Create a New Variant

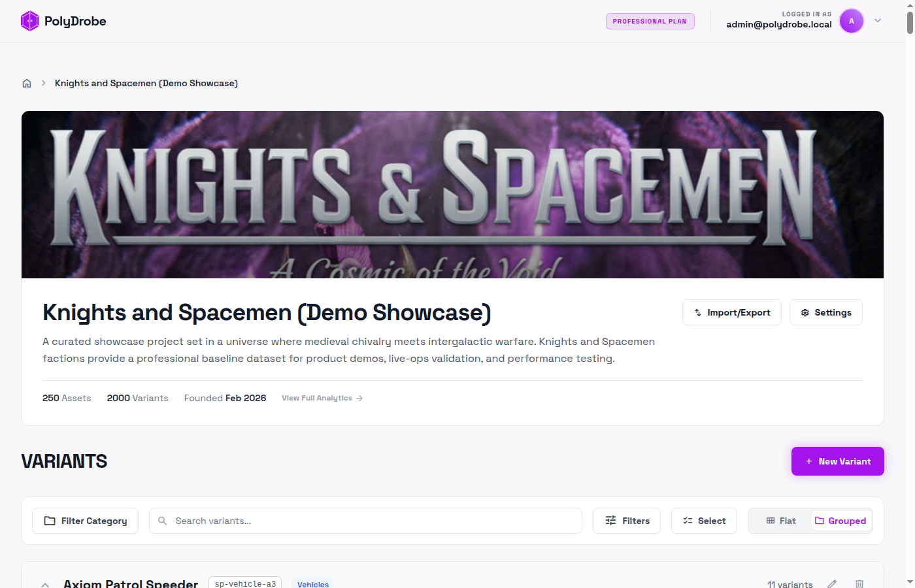[x=837, y=461]
